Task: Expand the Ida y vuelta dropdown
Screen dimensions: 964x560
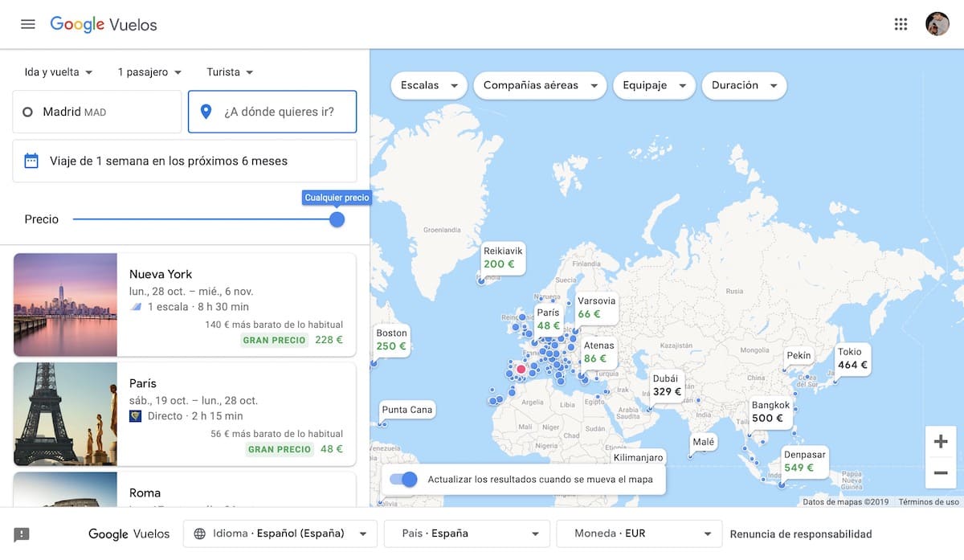Action: [59, 72]
